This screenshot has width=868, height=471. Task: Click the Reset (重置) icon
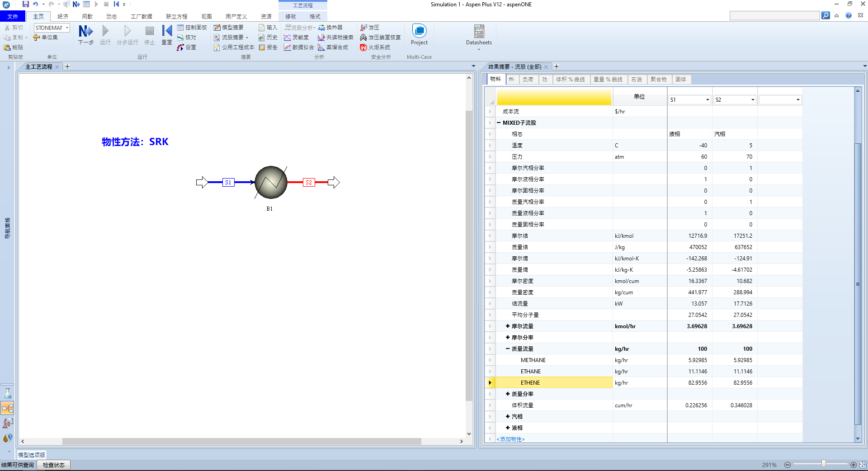(167, 31)
